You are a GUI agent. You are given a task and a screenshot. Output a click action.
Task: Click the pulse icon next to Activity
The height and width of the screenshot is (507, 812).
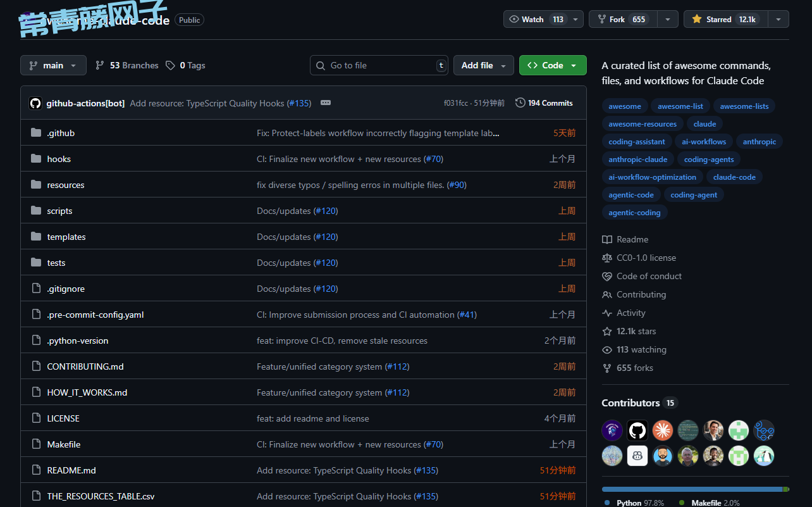[607, 313]
